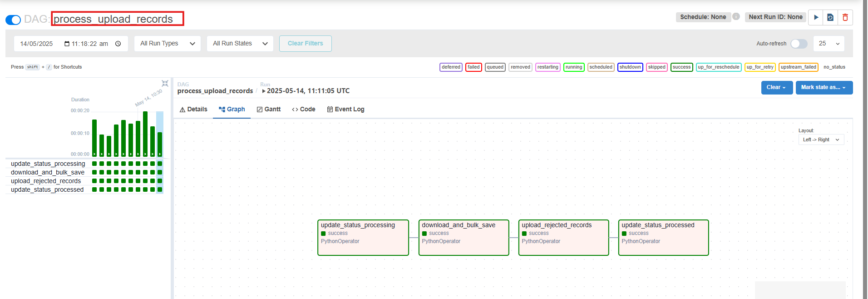
Task: Click the red Delete DAG trash icon
Action: [845, 17]
